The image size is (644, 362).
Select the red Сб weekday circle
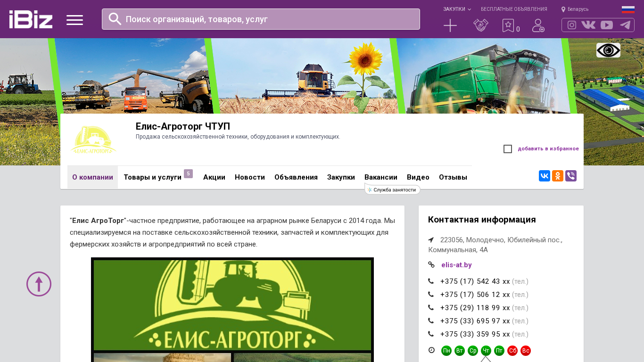[512, 351]
